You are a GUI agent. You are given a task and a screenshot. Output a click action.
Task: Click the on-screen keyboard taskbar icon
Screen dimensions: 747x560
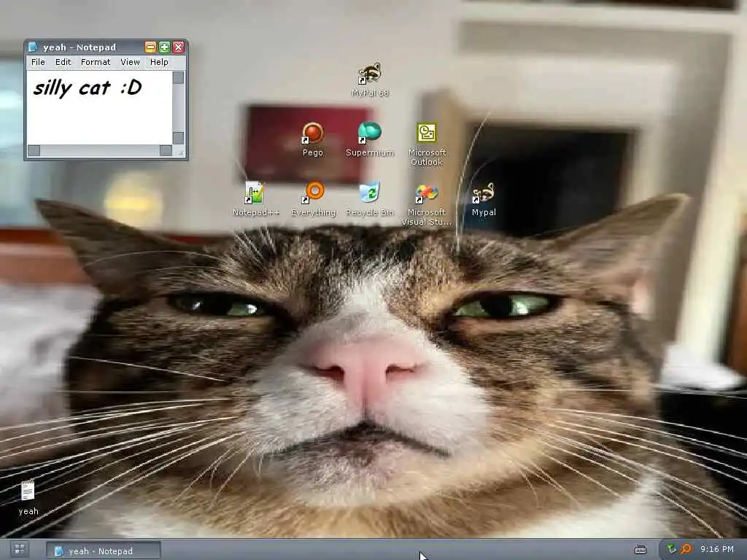click(640, 550)
